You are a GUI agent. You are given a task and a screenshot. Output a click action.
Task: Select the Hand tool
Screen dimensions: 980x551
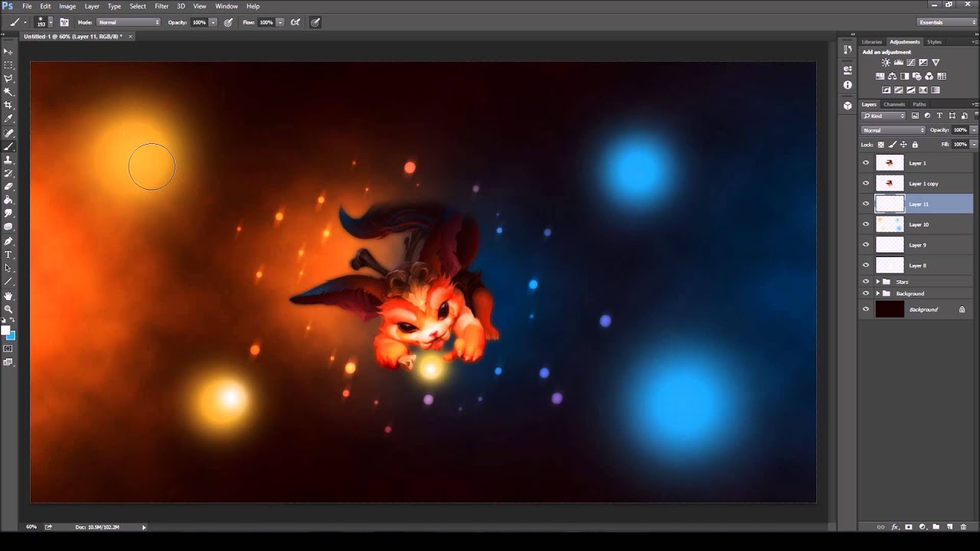pos(8,295)
